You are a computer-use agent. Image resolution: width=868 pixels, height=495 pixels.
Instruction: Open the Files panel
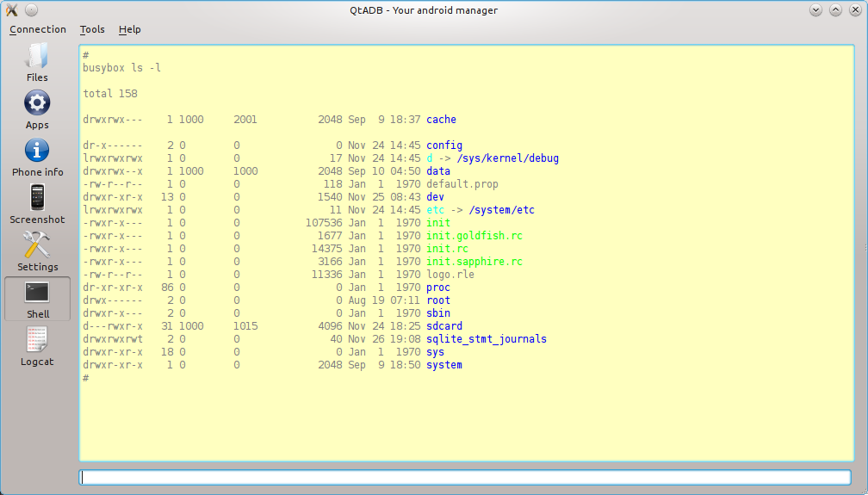[x=37, y=62]
